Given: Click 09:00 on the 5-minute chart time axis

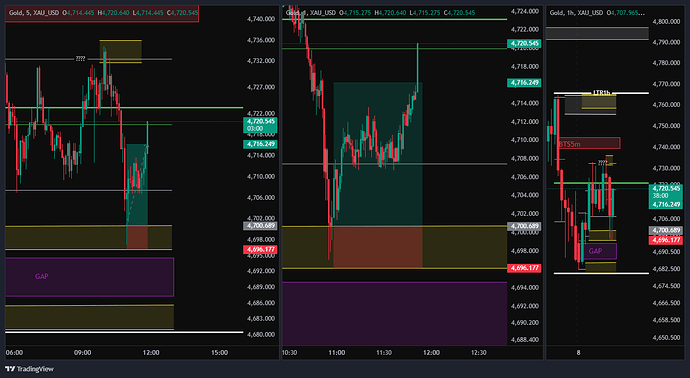Looking at the screenshot, I should [83, 352].
